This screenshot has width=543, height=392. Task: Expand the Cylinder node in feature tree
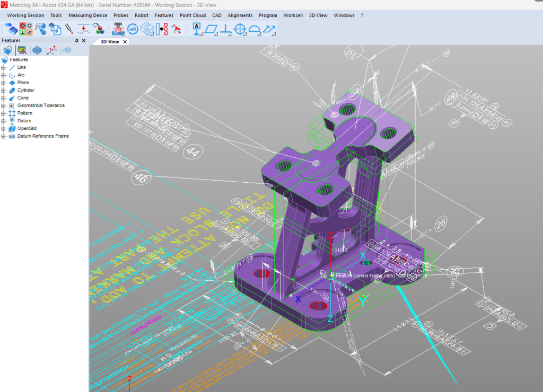tap(4, 91)
